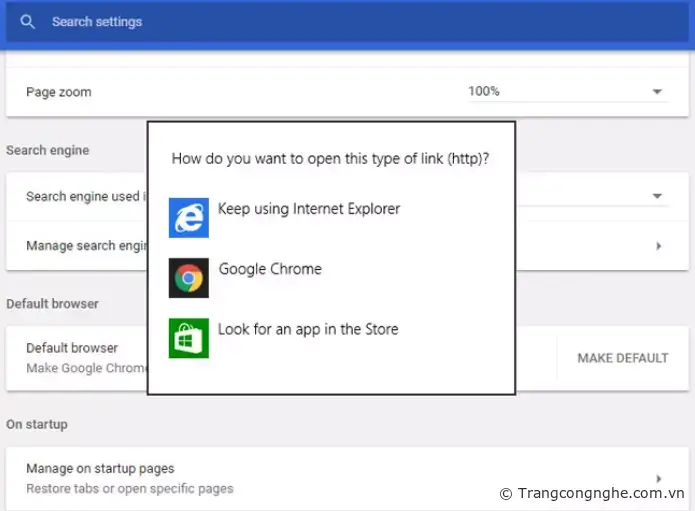This screenshot has height=511, width=695.
Task: Choose Look for an app in the Store
Action: (308, 329)
